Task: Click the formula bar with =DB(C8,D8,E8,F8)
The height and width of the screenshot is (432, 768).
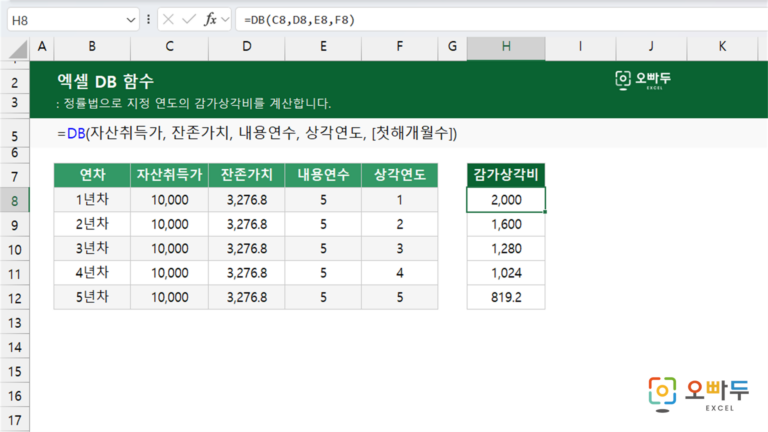Action: [502, 20]
